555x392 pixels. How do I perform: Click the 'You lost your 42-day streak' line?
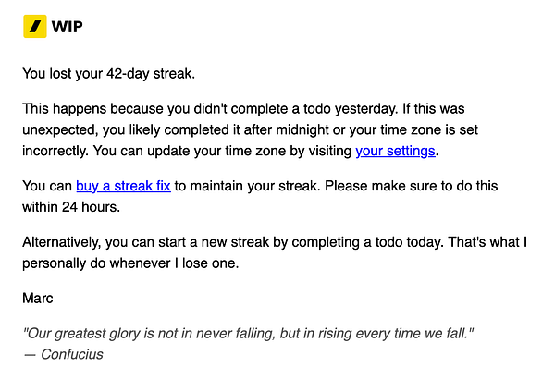point(108,72)
